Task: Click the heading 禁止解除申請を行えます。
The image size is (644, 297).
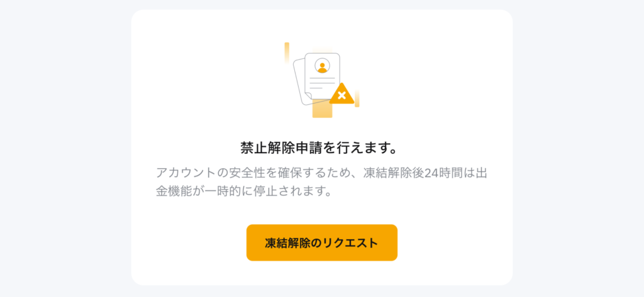Action: (x=319, y=148)
